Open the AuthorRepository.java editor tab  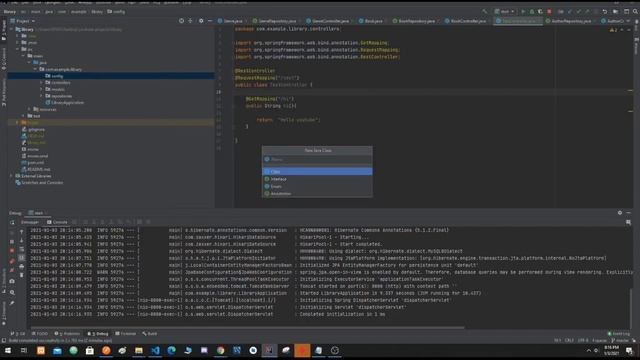coord(568,21)
